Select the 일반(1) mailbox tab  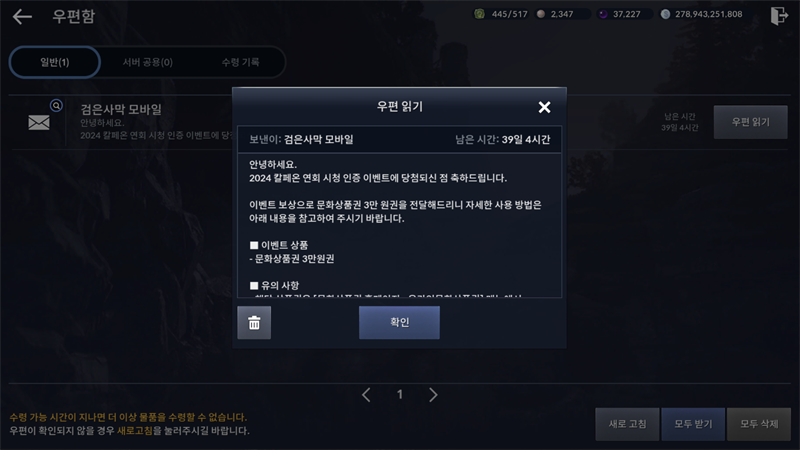click(55, 62)
